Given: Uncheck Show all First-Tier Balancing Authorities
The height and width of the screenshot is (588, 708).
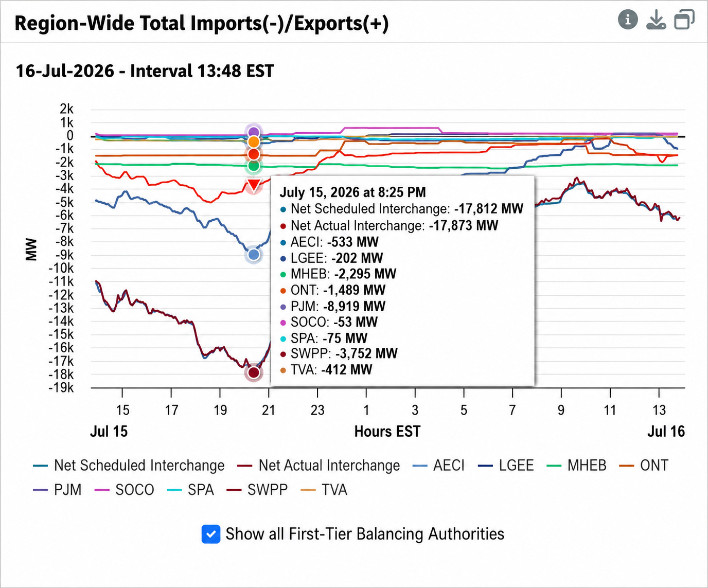Looking at the screenshot, I should (x=211, y=534).
